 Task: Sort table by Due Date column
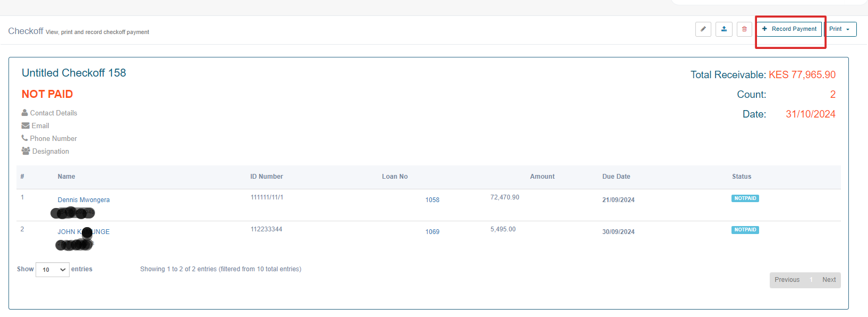point(616,177)
